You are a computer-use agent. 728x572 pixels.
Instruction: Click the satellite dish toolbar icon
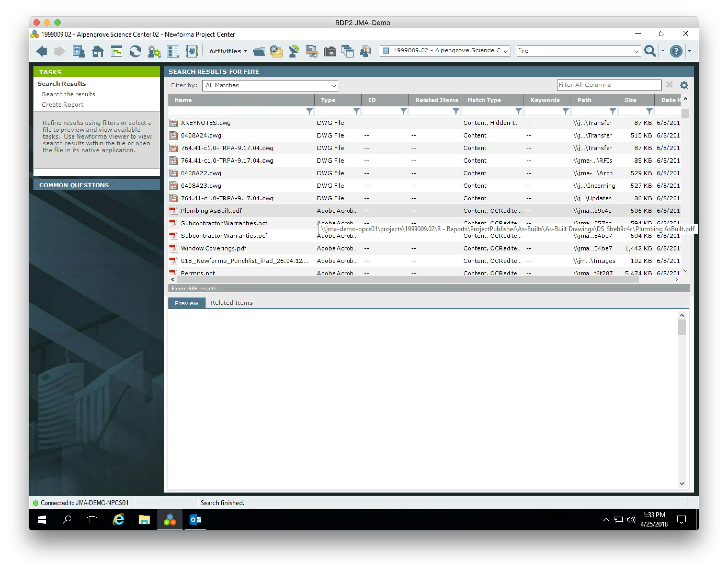[294, 51]
